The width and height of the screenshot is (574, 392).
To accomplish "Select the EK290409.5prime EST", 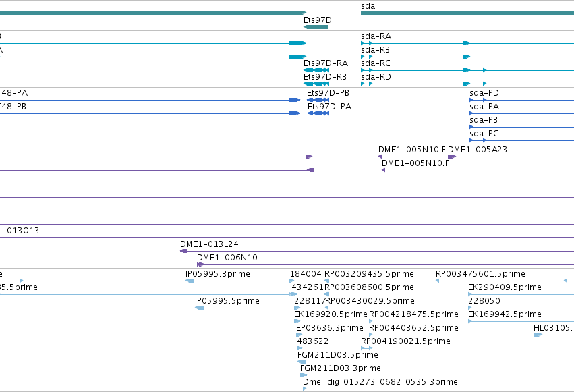I will coord(521,294).
